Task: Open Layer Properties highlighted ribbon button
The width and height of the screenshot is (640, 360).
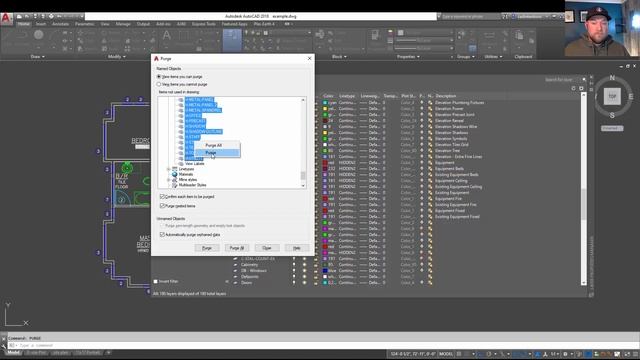Action: (232, 40)
